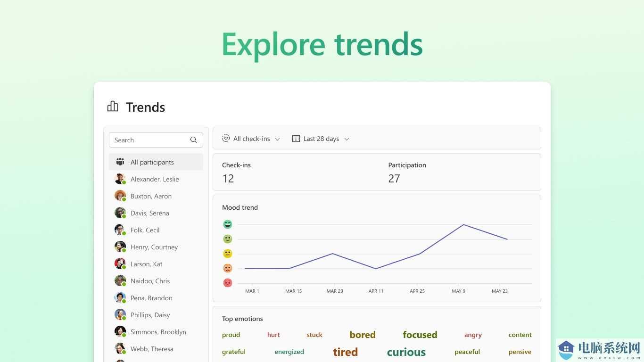Image resolution: width=644 pixels, height=362 pixels.
Task: Select Naidoo, Chris
Action: pos(156,281)
